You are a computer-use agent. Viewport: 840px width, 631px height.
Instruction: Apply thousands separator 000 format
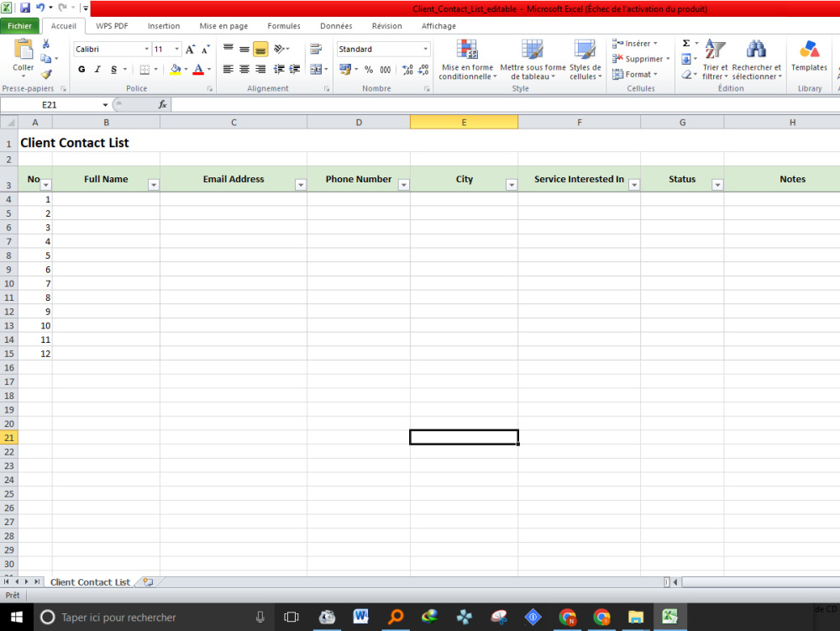point(386,70)
